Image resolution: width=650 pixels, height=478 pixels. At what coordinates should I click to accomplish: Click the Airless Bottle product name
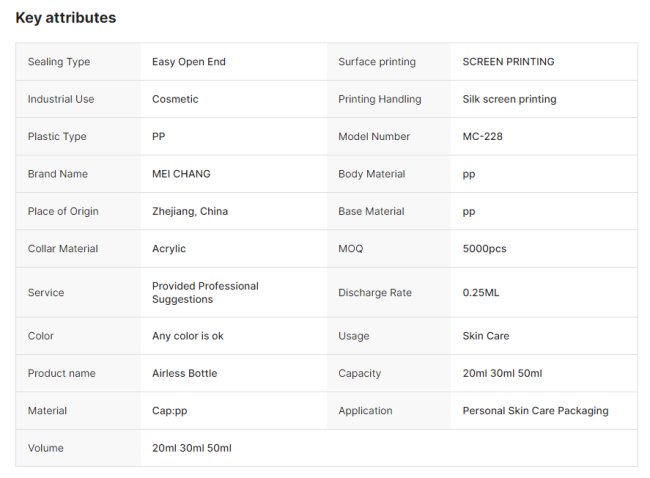tap(184, 374)
